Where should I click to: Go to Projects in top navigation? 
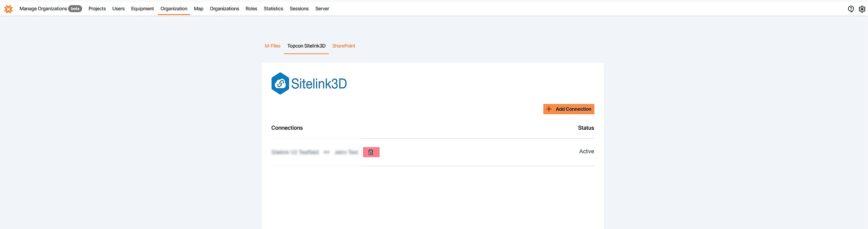[x=97, y=9]
